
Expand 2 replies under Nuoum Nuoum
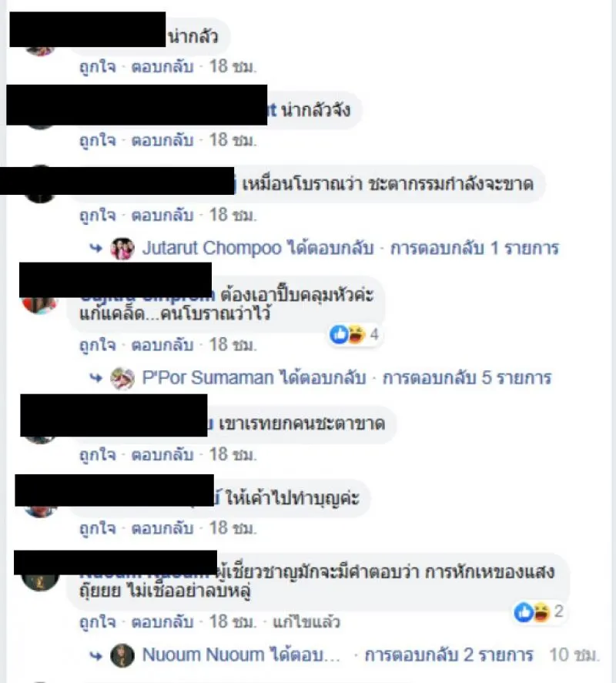tap(449, 655)
